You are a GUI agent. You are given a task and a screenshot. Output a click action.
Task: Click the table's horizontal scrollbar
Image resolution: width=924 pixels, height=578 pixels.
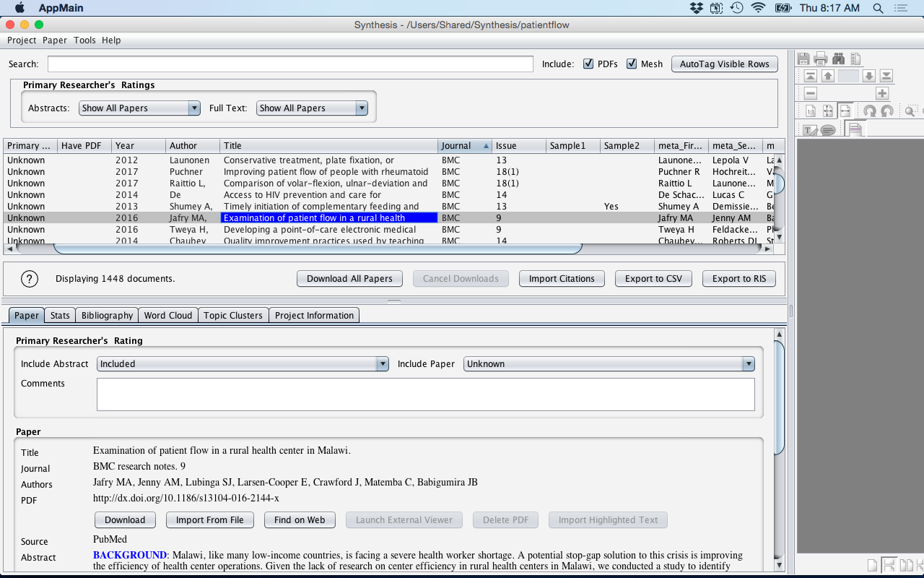(x=318, y=249)
